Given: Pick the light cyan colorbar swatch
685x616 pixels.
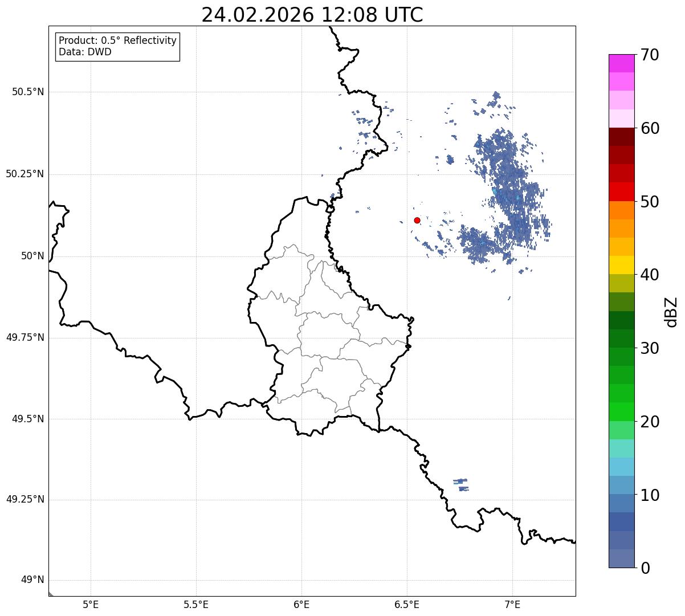Looking at the screenshot, I should (622, 448).
